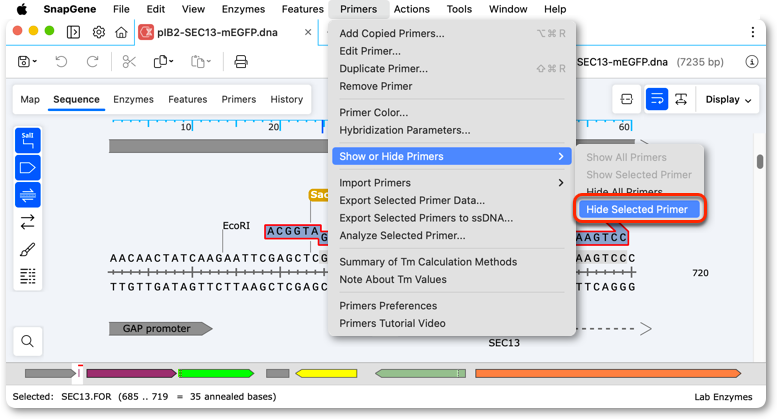Switch to the History tab

tap(286, 99)
